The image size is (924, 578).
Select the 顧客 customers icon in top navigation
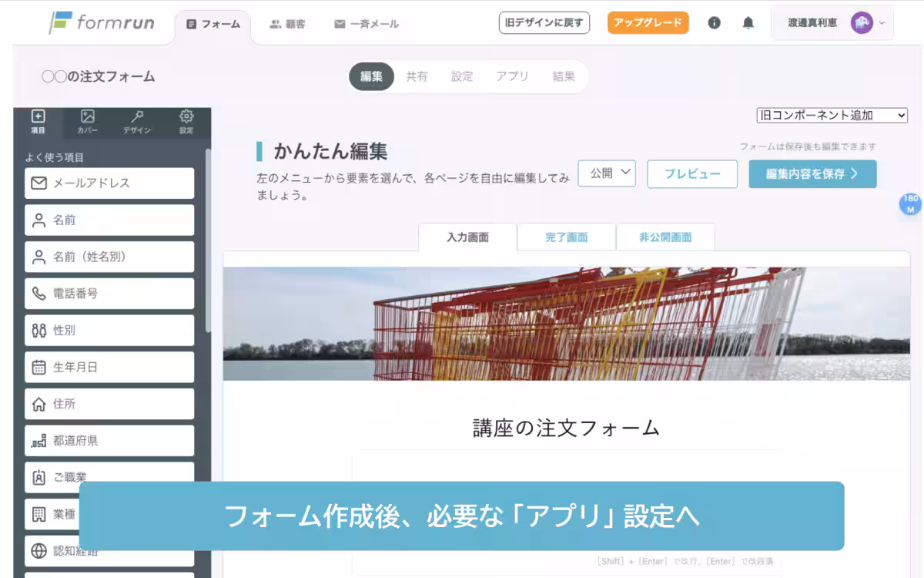coord(286,23)
